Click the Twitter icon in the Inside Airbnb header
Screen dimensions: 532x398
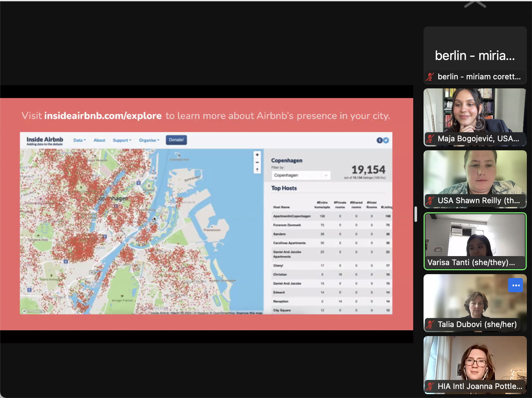386,140
